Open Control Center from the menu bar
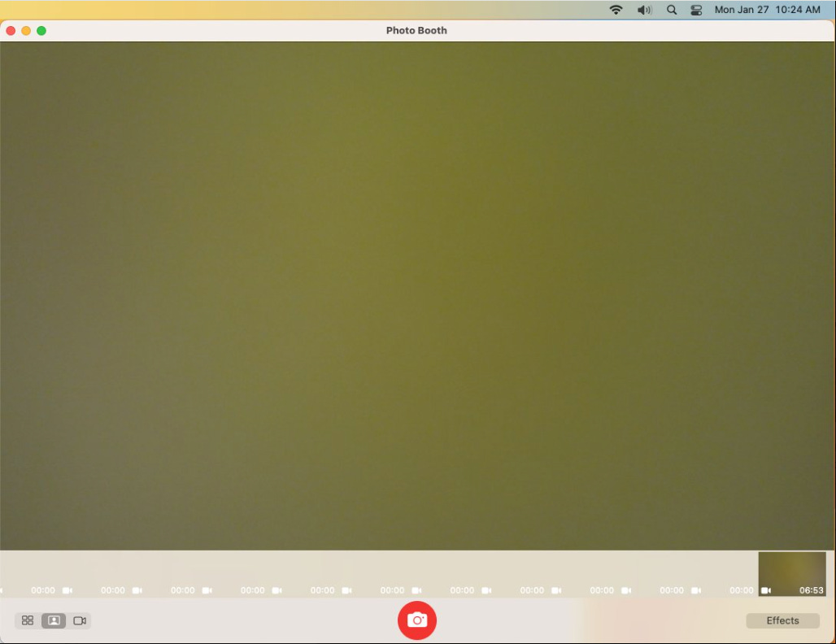836x644 pixels. 696,10
